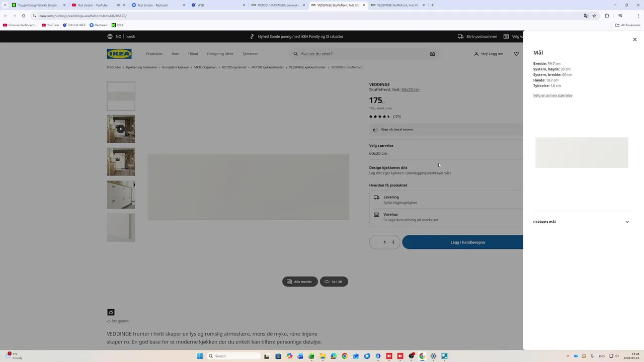The height and width of the screenshot is (362, 644).
Task: Play the video thumbnail
Action: coord(121,129)
